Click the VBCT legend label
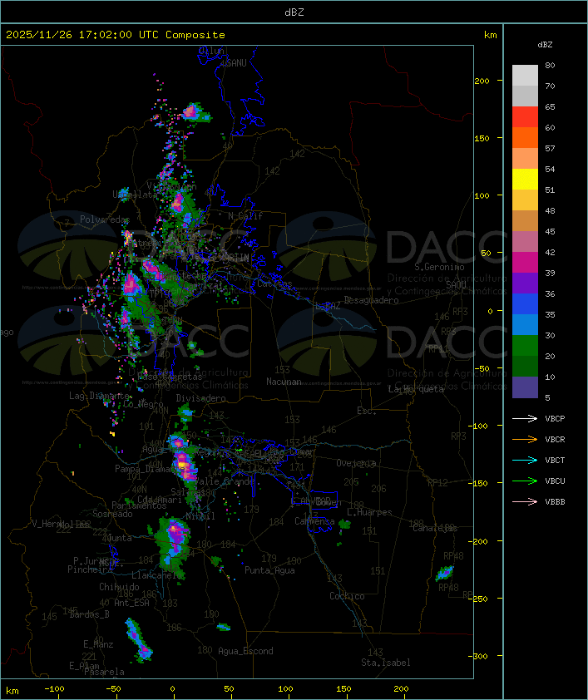 555,461
